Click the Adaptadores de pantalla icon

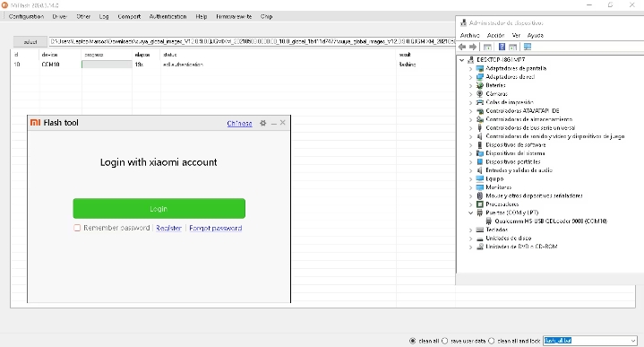(480, 68)
